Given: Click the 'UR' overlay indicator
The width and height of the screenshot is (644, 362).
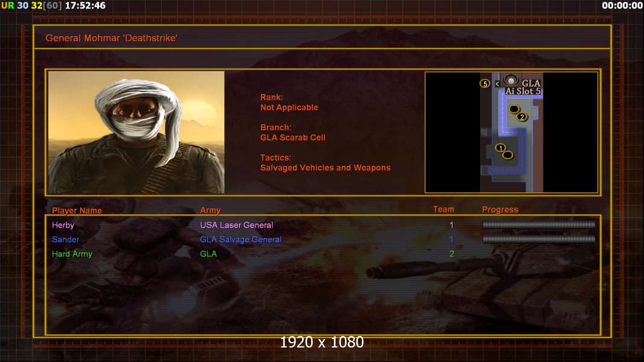Looking at the screenshot, I should 7,6.
